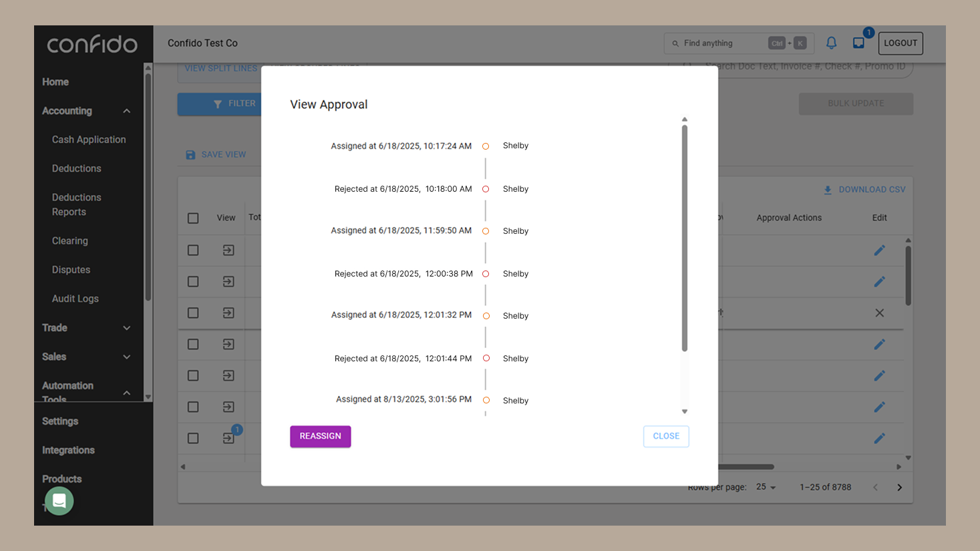980x551 pixels.
Task: Click the fourth row view arrow icon
Action: (228, 344)
